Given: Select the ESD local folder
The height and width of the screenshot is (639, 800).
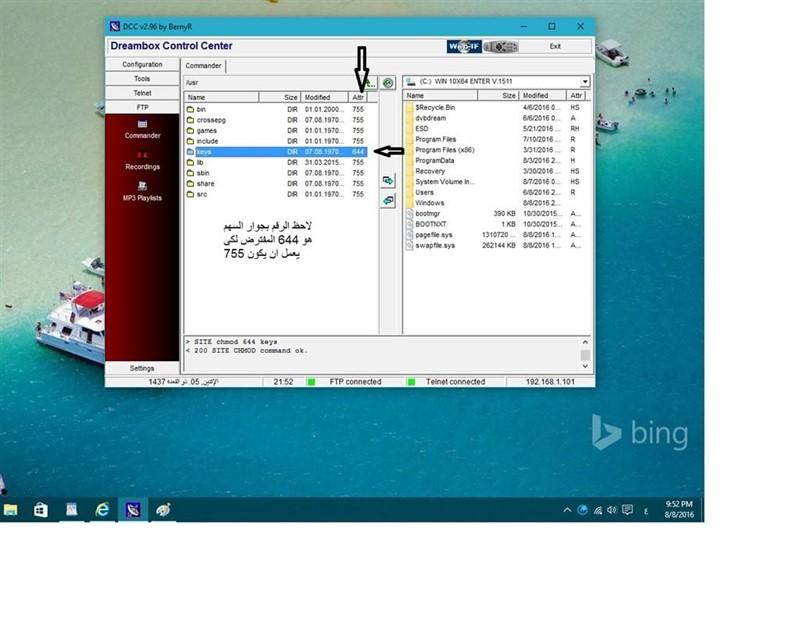Looking at the screenshot, I should coord(422,129).
